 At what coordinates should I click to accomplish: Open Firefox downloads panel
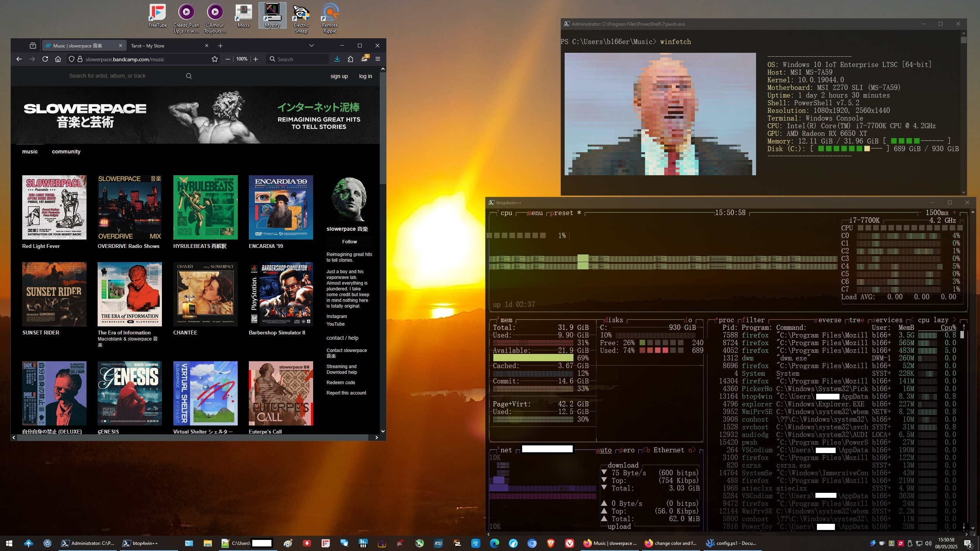[337, 59]
